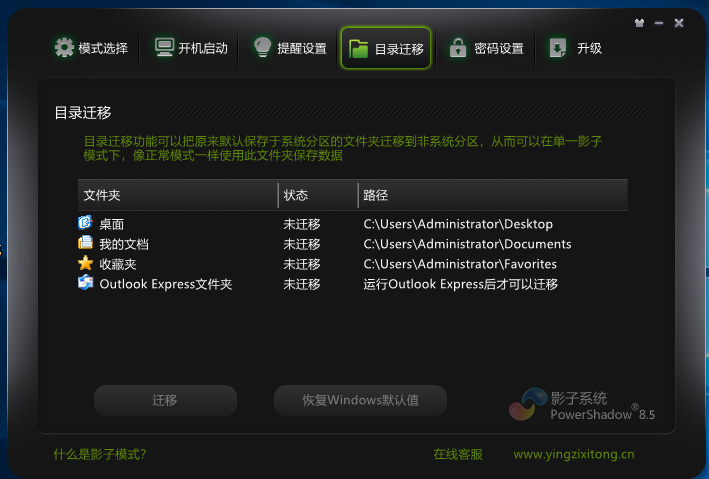Switch to the 升级 tab
This screenshot has width=709, height=479.
tap(576, 48)
